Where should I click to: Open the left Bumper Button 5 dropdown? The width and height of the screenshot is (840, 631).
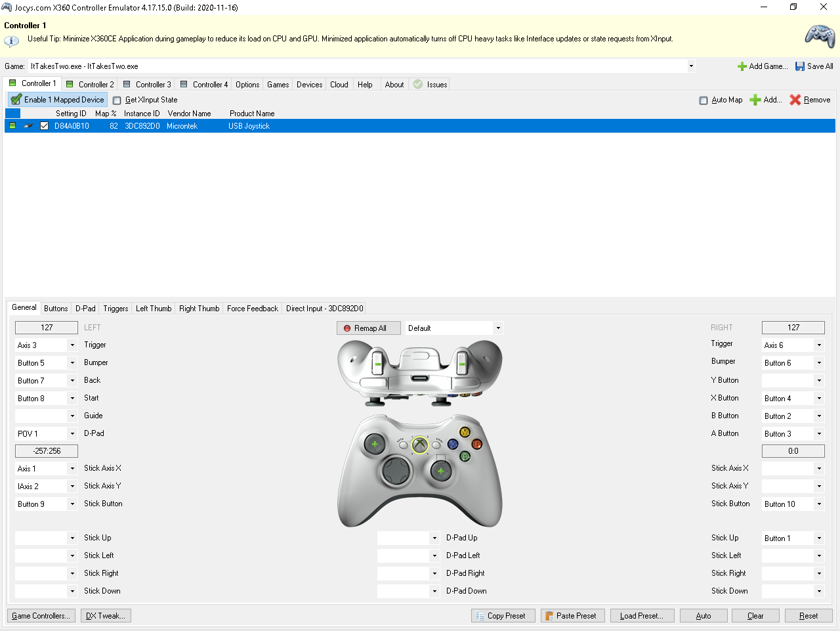point(72,363)
